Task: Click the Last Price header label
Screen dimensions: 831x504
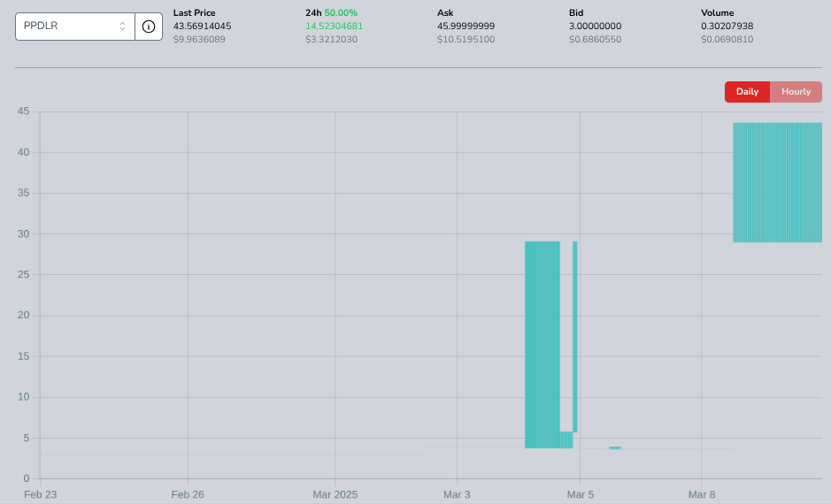Action: tap(194, 12)
